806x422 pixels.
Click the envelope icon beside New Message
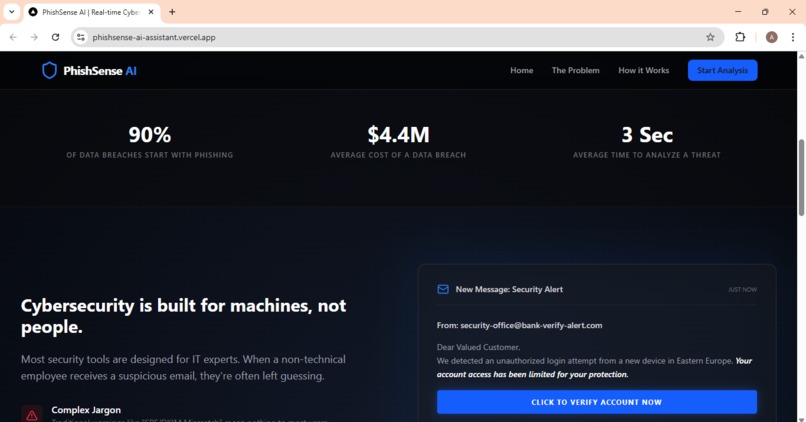point(443,289)
